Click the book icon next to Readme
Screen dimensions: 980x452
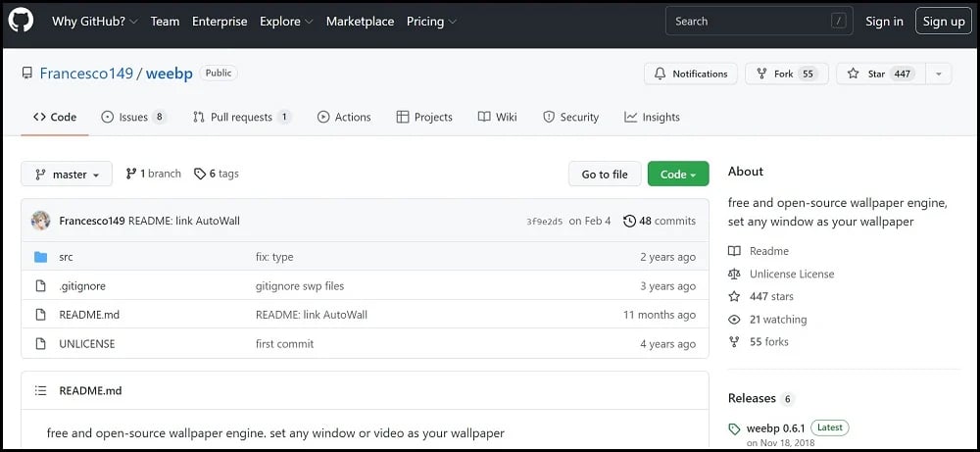[734, 251]
